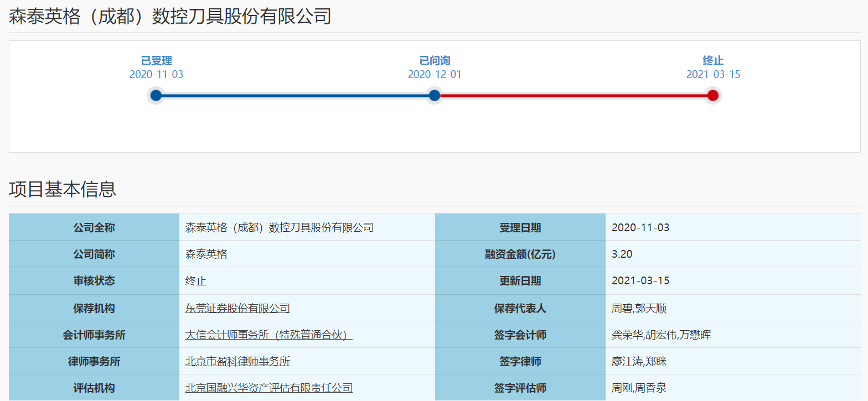Click the date 2020-12-01 under 已问询
This screenshot has width=868, height=401.
pos(435,75)
